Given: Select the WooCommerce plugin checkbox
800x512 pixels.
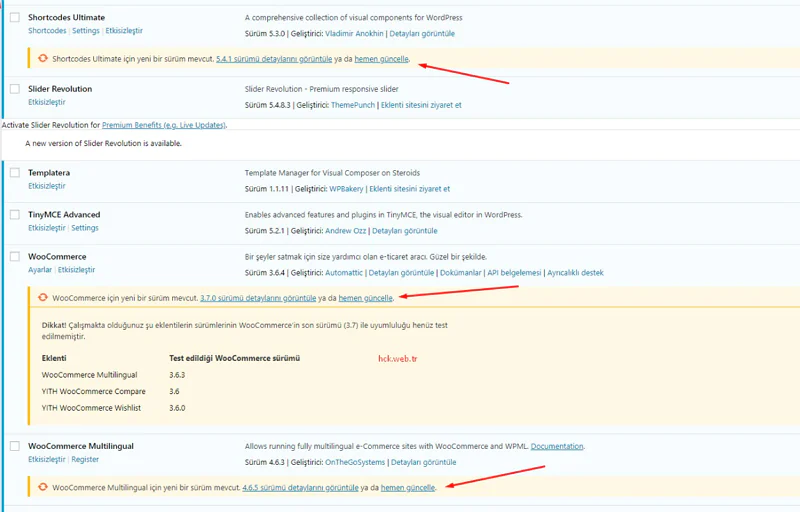Looking at the screenshot, I should (15, 256).
